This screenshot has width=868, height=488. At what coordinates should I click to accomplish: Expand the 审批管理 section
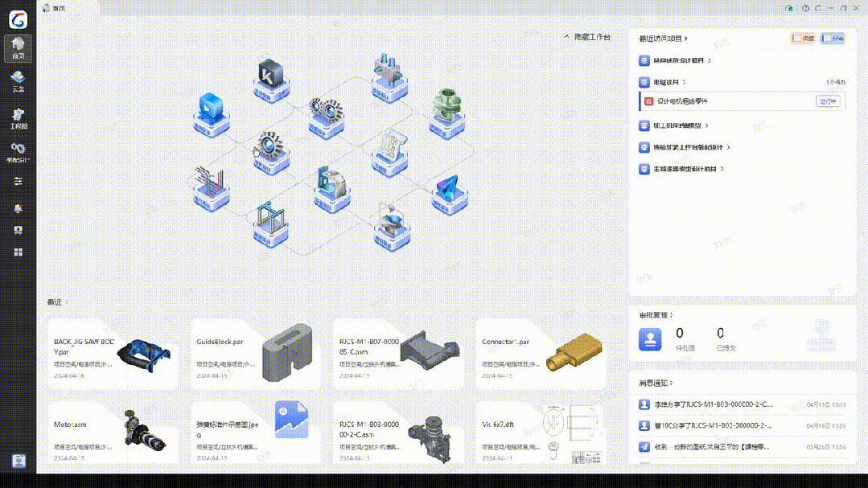point(655,315)
